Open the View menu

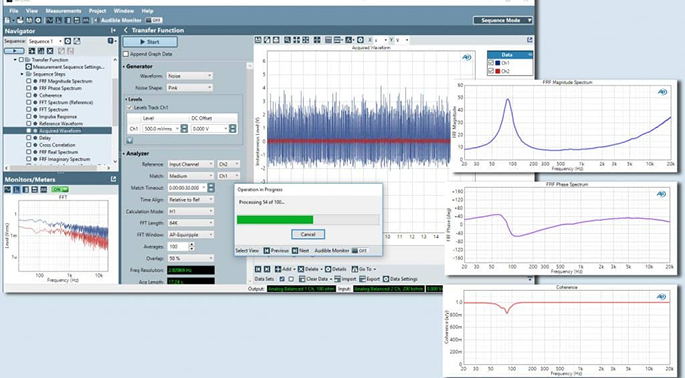pyautogui.click(x=31, y=10)
